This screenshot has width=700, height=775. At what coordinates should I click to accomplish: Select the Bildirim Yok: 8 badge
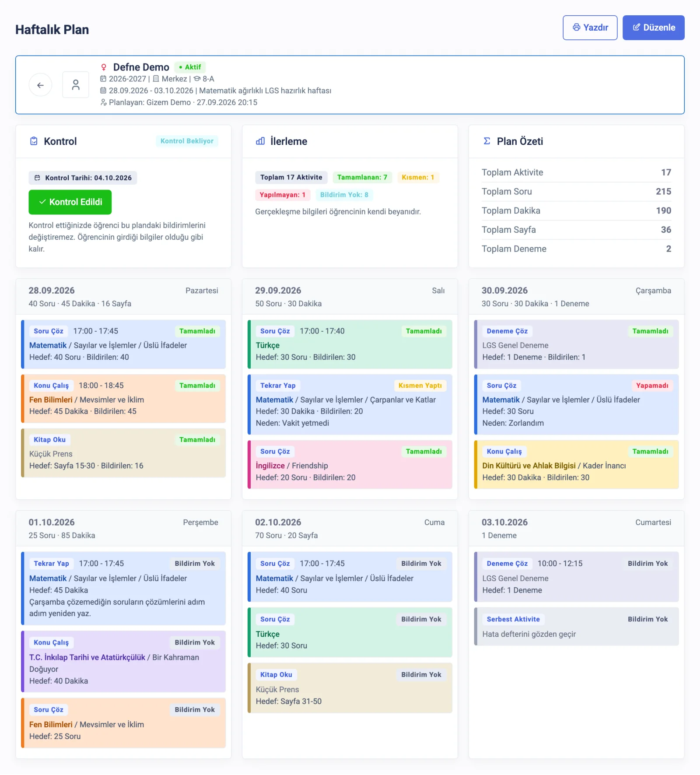click(344, 195)
